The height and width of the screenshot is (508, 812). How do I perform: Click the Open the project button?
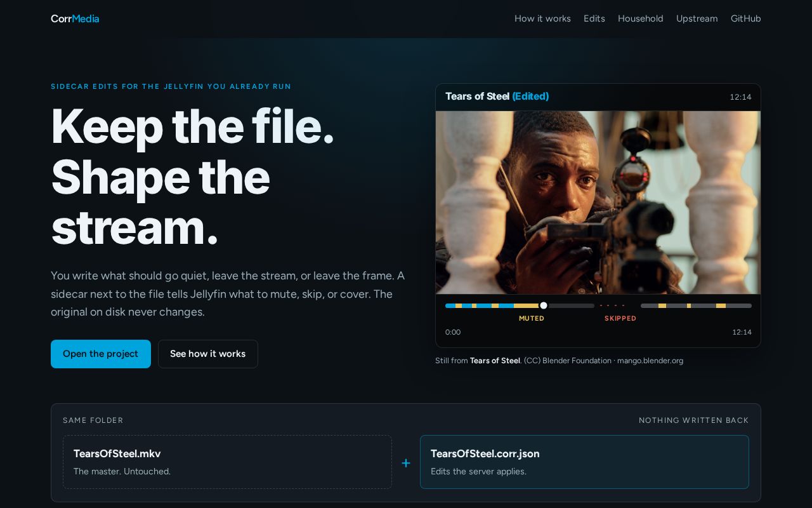click(101, 354)
